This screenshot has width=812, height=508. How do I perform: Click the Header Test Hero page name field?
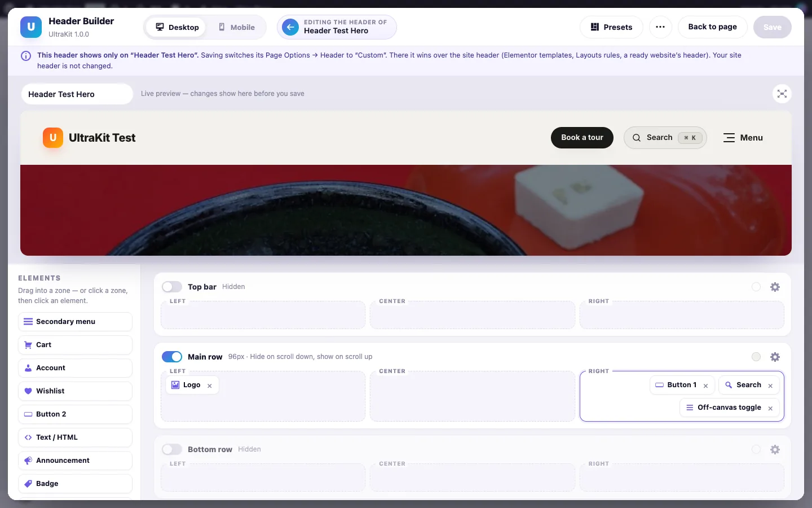[x=77, y=94]
